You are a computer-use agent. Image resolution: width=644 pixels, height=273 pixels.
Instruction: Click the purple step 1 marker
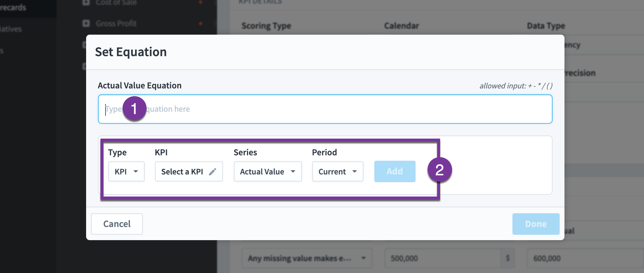[134, 108]
